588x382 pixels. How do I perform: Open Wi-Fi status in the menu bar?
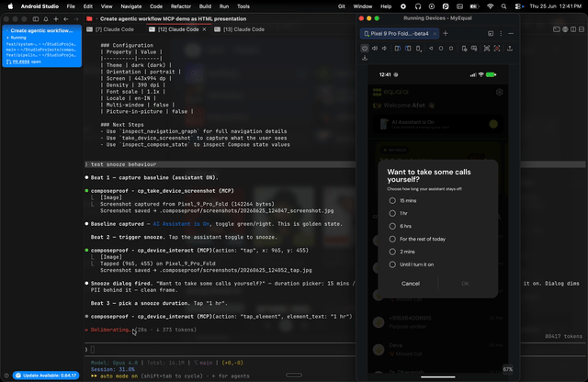tap(490, 6)
